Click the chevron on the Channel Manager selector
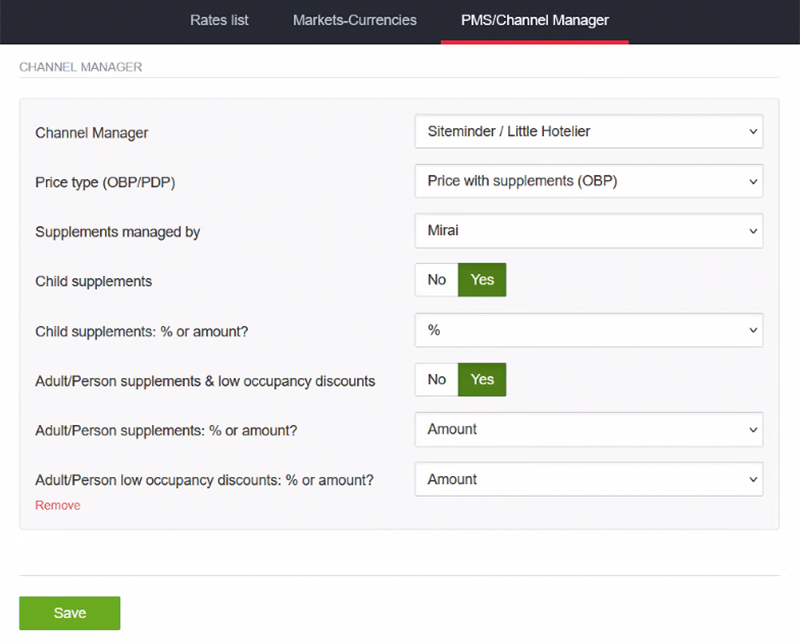Viewport: 800px width, 644px height. (751, 131)
